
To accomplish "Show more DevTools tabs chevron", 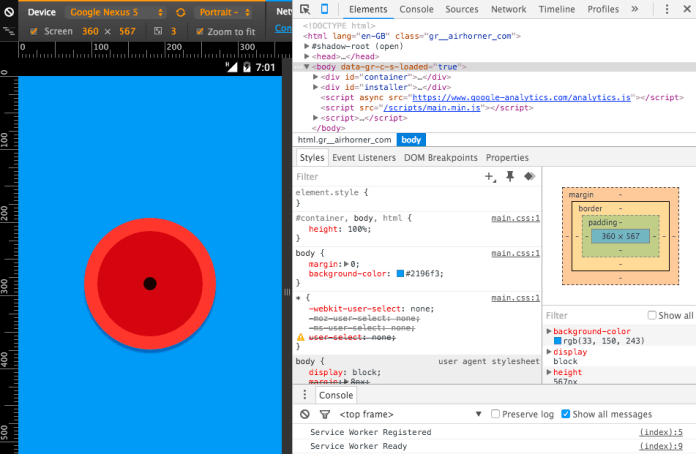I will (635, 9).
